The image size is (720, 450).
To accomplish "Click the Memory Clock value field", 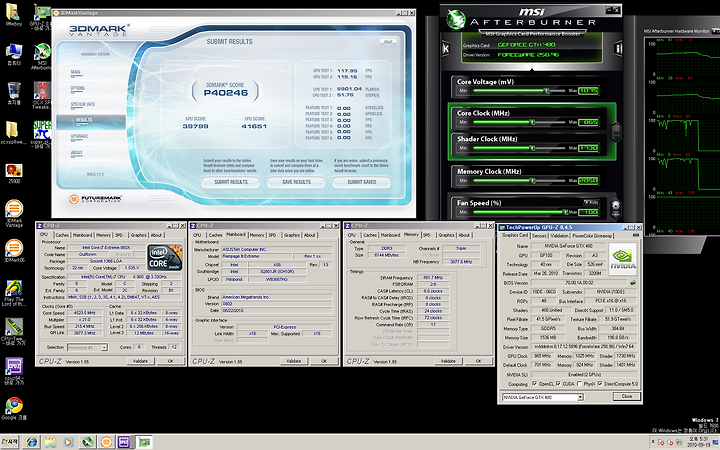I will coord(588,181).
